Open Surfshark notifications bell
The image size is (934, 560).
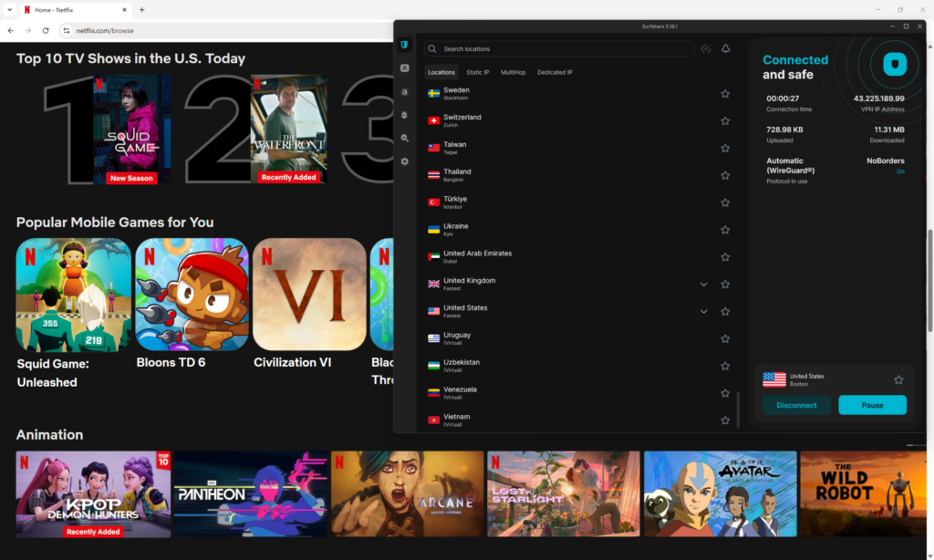[x=725, y=49]
